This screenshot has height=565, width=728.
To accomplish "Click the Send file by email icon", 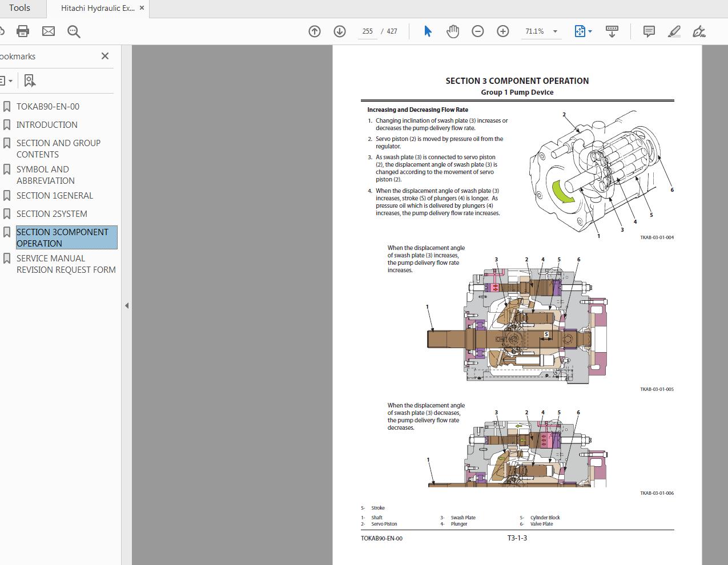I will 49,31.
